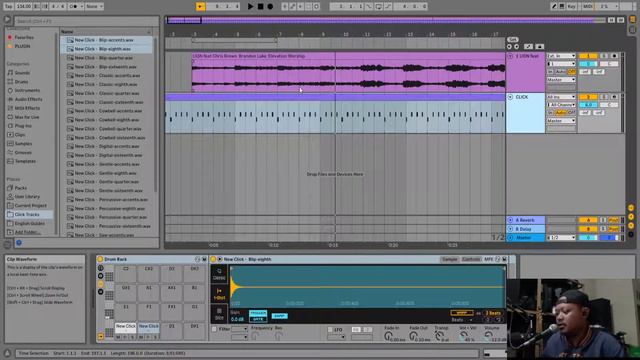Toggle lock envelopes icon above tracks

[x=540, y=47]
